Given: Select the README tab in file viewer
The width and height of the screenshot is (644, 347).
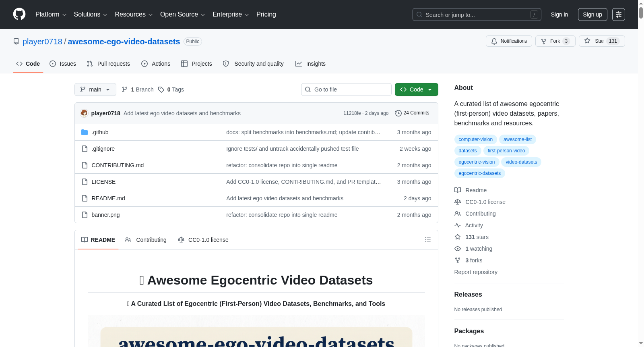Looking at the screenshot, I should coord(98,240).
